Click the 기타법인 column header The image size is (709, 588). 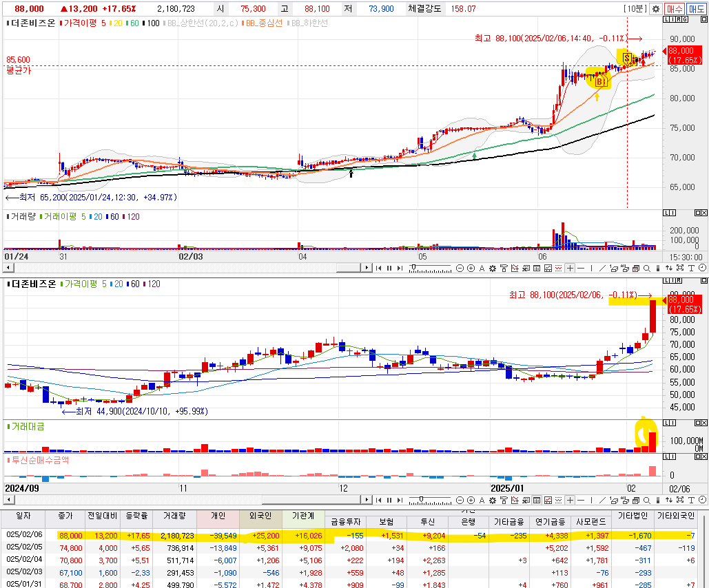pos(633,516)
